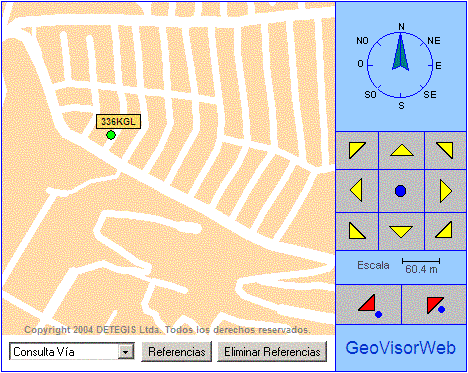Pan map northwest with diagonal arrow

(x=357, y=151)
